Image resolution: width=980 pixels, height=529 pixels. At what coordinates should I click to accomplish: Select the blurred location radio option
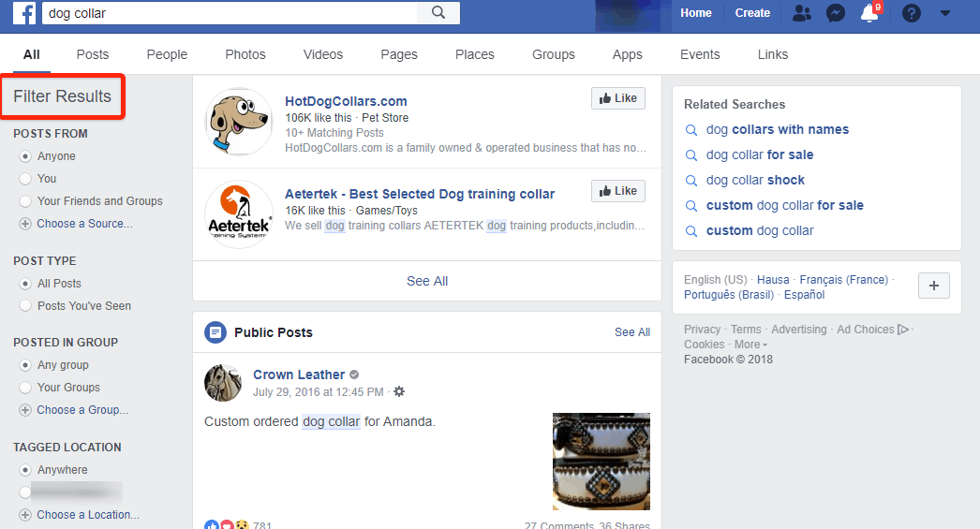[25, 492]
